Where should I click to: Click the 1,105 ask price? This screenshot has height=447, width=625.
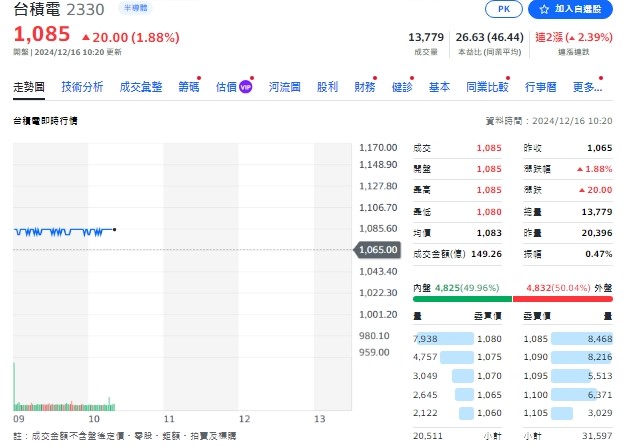[536, 413]
